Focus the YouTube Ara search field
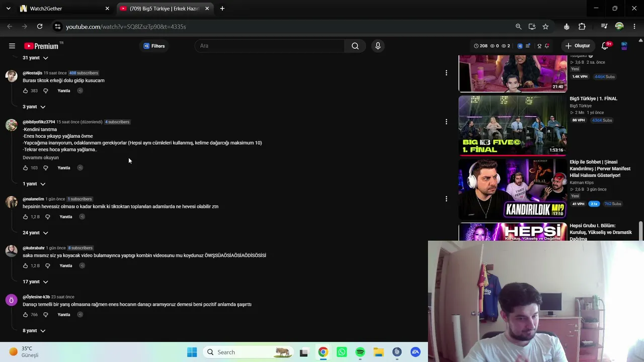This screenshot has width=644, height=362. pos(270,46)
